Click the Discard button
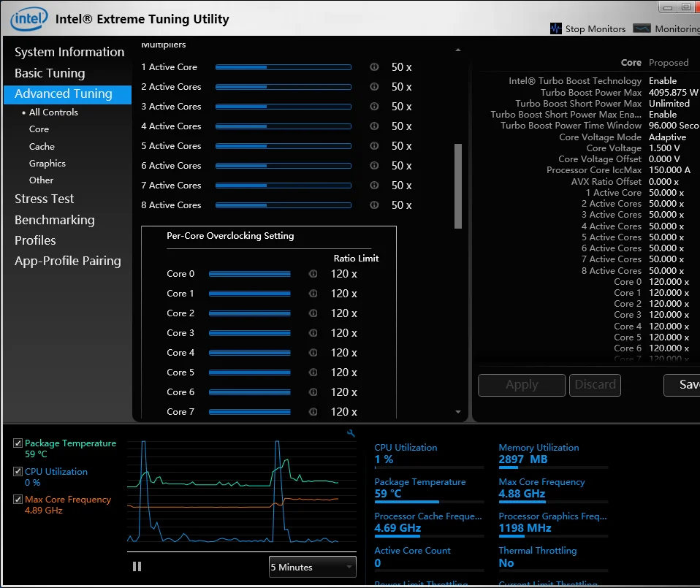Screen dimensions: 700x588 click(x=595, y=385)
